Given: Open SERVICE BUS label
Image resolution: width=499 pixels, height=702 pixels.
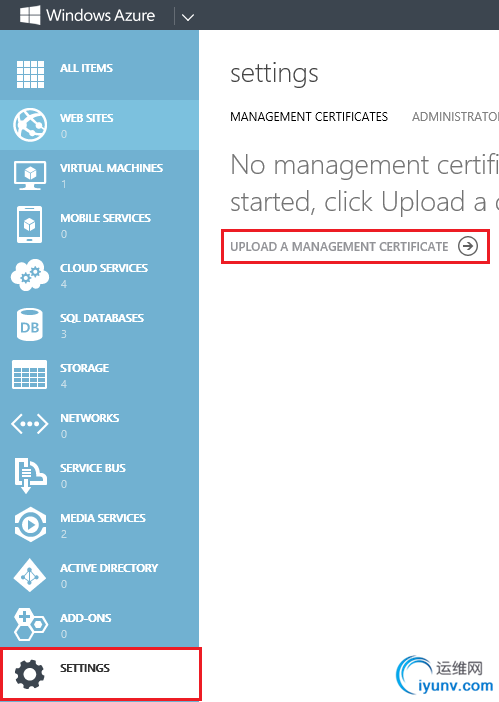Looking at the screenshot, I should 93,468.
